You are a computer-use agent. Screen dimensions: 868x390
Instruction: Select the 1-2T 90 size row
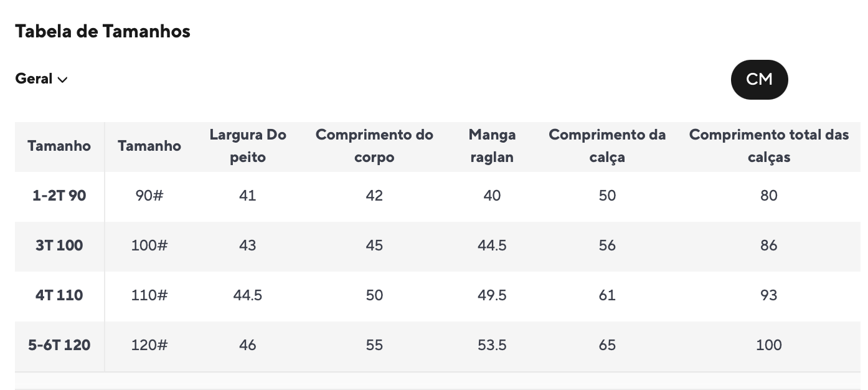click(59, 196)
